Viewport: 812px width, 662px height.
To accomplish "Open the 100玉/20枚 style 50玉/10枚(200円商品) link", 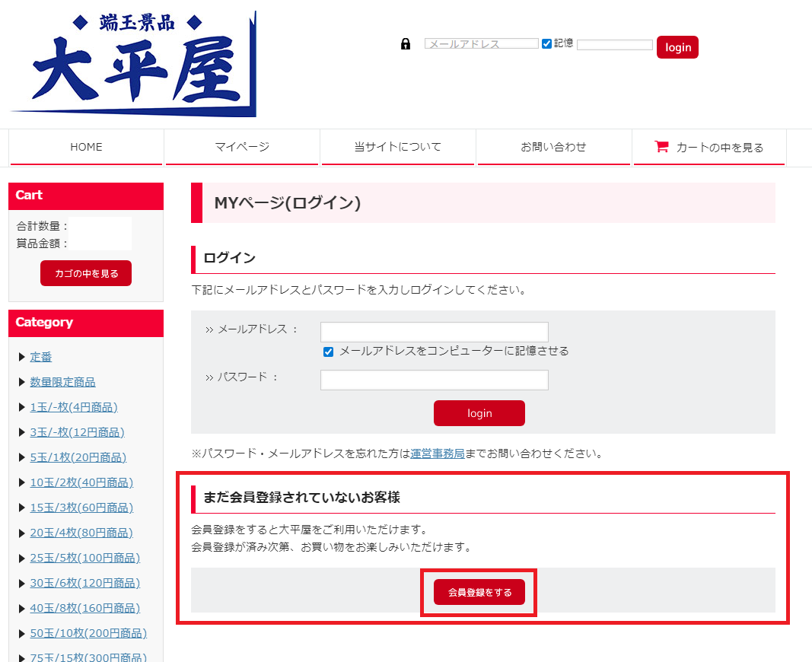I will coord(88,632).
